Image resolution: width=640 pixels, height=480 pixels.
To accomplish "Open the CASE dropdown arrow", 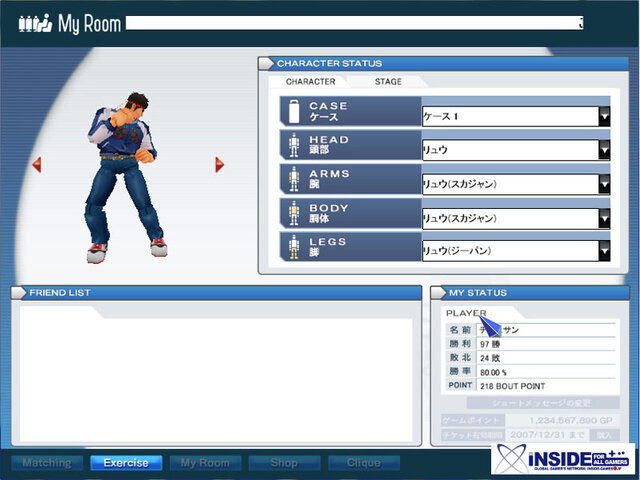I will click(604, 116).
